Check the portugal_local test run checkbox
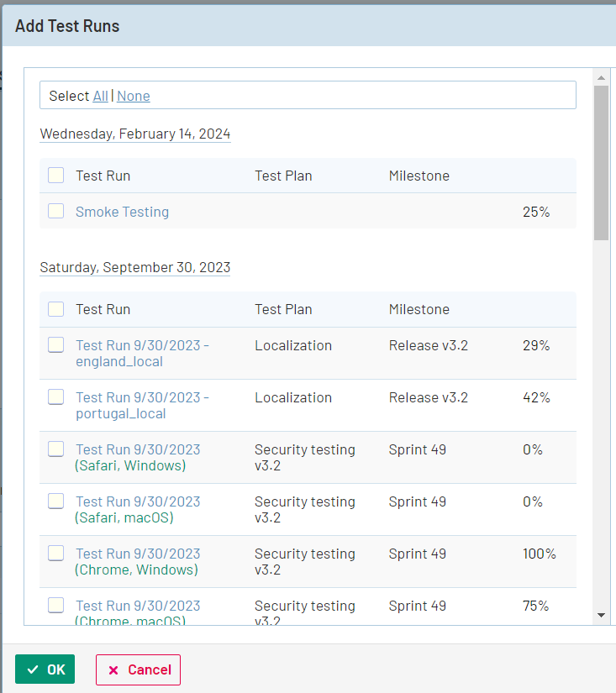This screenshot has height=693, width=616. tap(55, 397)
